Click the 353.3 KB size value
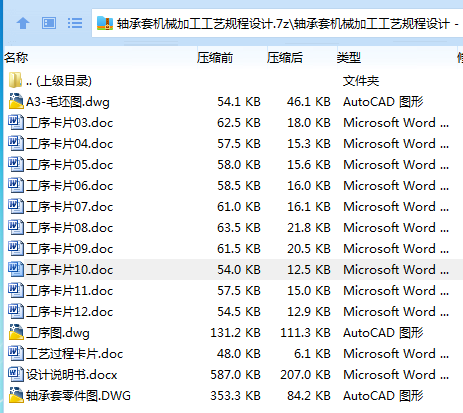This screenshot has width=463, height=413. point(235,396)
